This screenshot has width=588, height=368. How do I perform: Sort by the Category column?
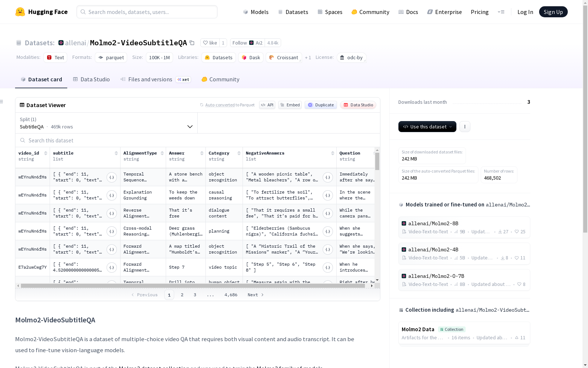(239, 153)
